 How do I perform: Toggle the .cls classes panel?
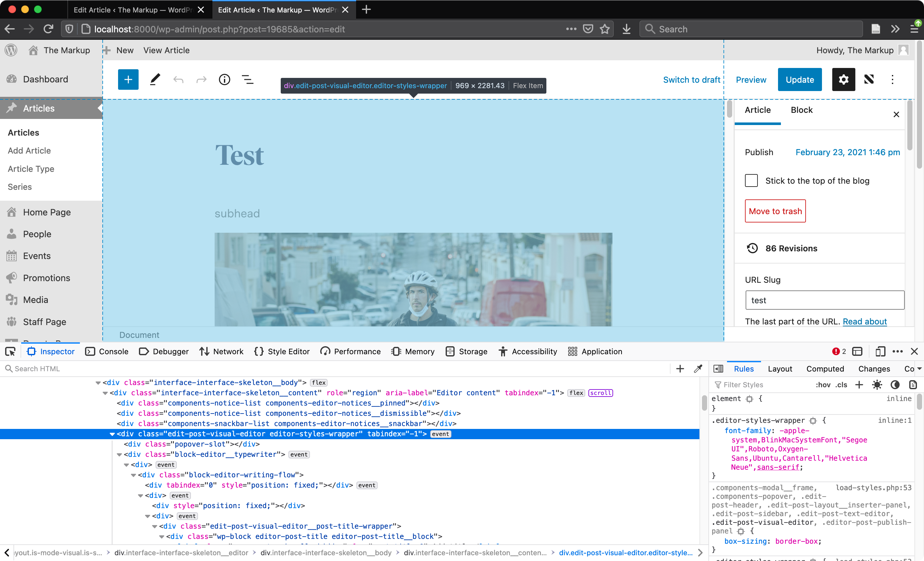click(x=841, y=385)
